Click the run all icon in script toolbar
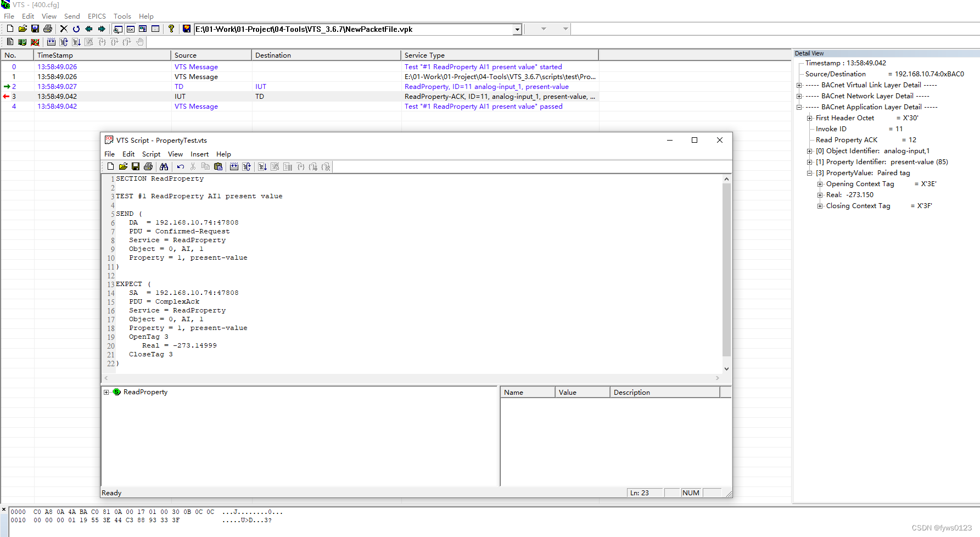Screen dimensions: 980x537 247,166
